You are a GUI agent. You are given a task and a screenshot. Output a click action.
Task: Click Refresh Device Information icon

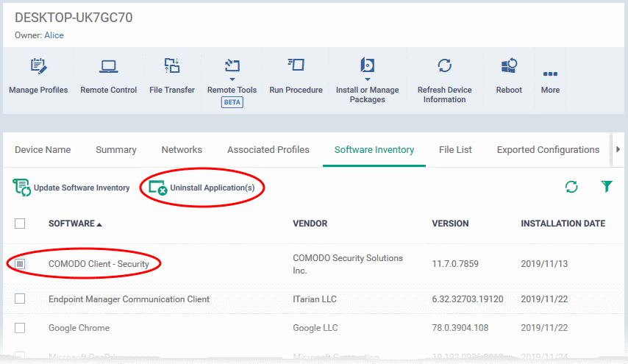445,65
